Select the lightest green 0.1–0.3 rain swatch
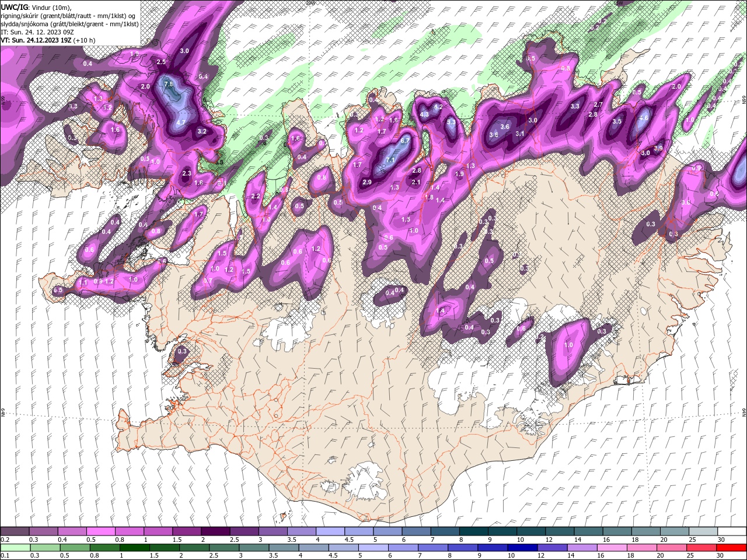This screenshot has height=560, width=747. (x=15, y=547)
